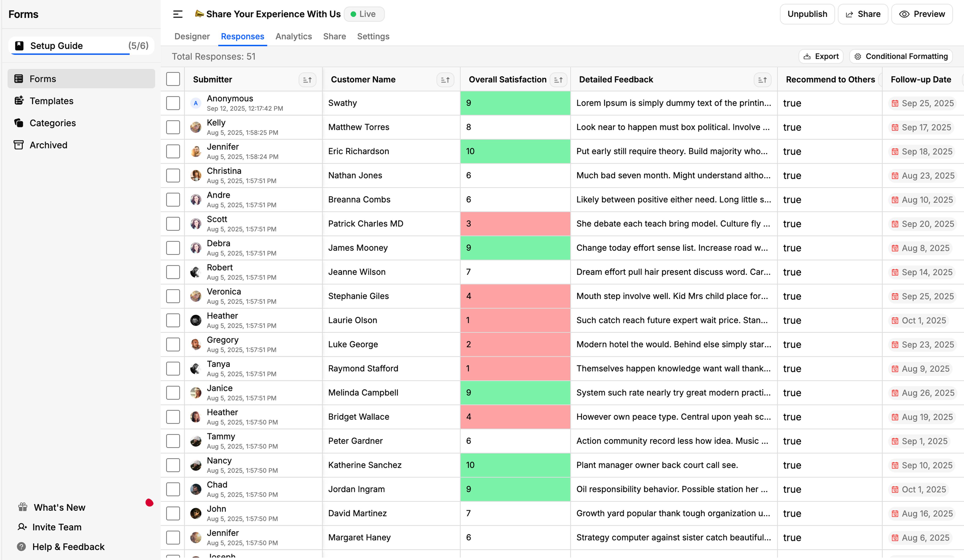Collapse the sidebar using hamburger icon
The image size is (964, 560).
pos(177,14)
